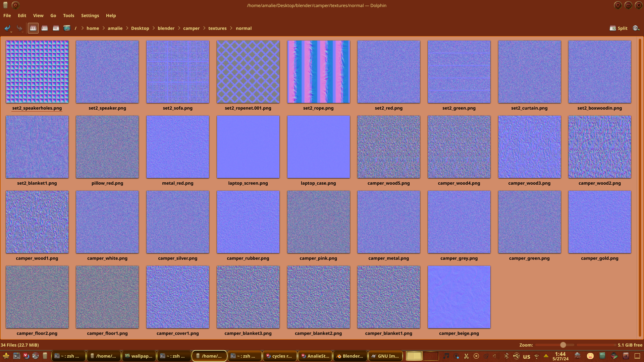Click the us keyboard layout indicator
The height and width of the screenshot is (362, 644).
pyautogui.click(x=527, y=356)
